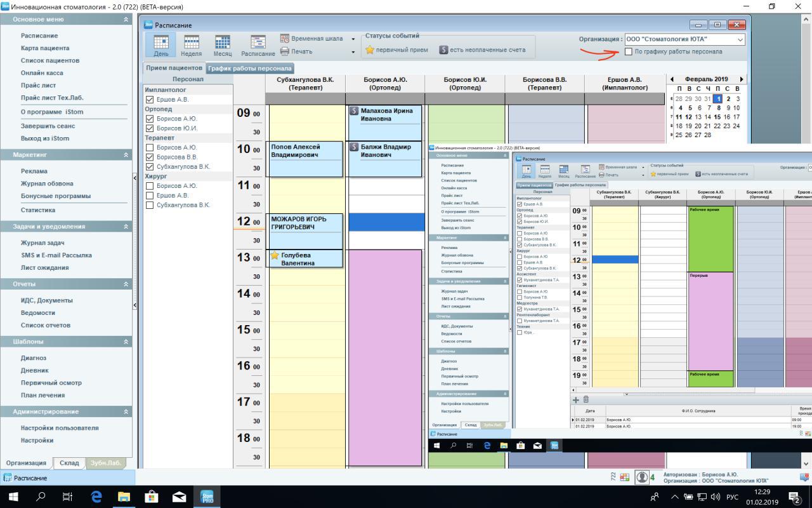Open the Склад bottom tab

click(69, 463)
